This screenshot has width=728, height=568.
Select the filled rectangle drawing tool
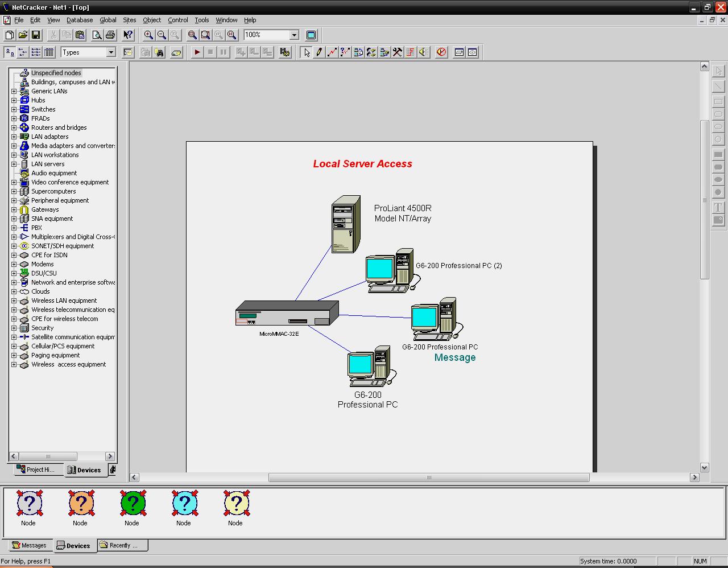[x=718, y=154]
